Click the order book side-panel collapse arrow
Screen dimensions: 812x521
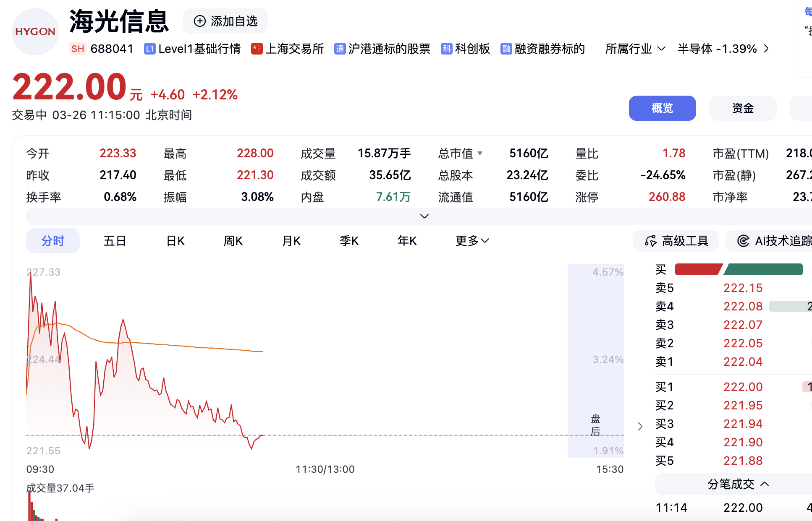click(640, 427)
